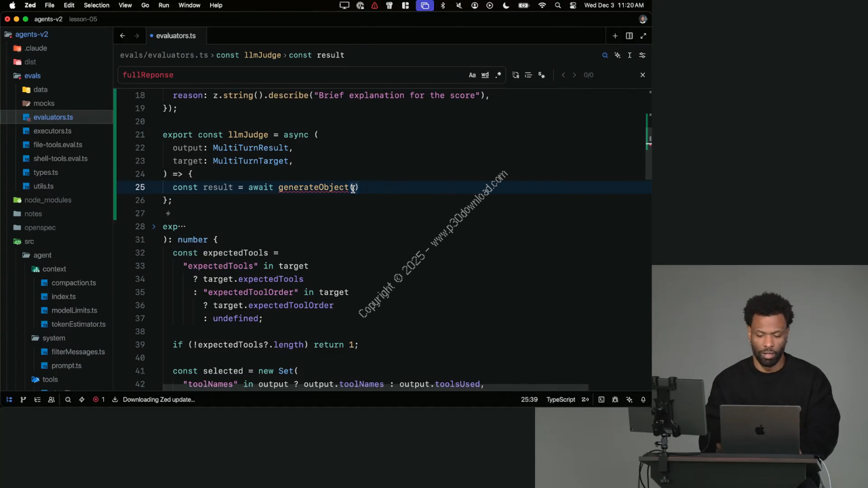Open the collaboration panel people icon
The height and width of the screenshot is (488, 868).
point(51,400)
